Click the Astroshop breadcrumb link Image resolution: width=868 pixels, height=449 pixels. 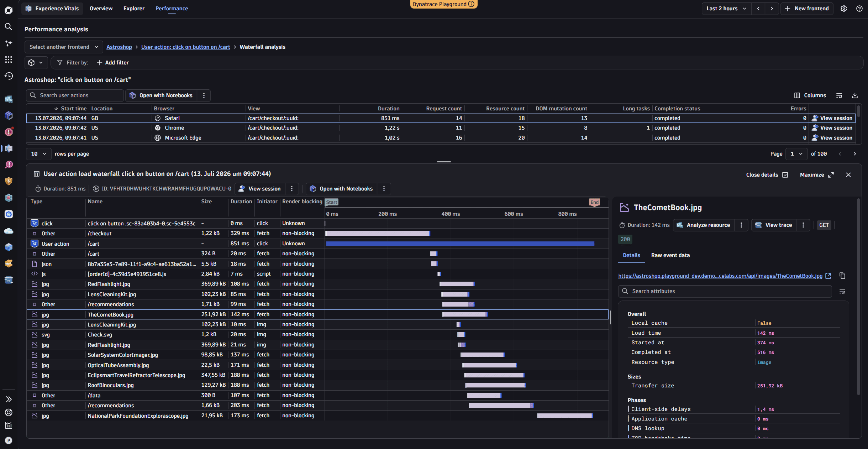pyautogui.click(x=119, y=47)
